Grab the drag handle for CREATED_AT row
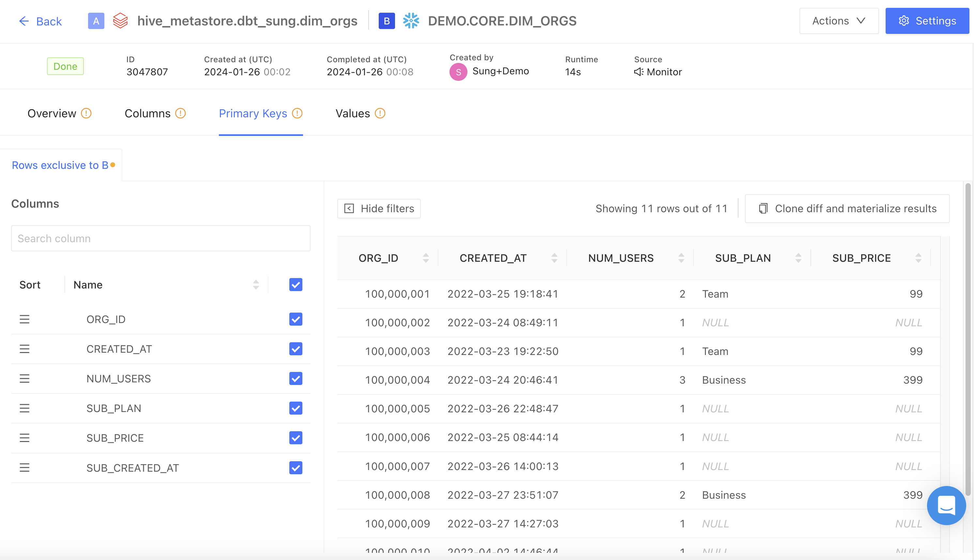The height and width of the screenshot is (560, 974). (25, 349)
